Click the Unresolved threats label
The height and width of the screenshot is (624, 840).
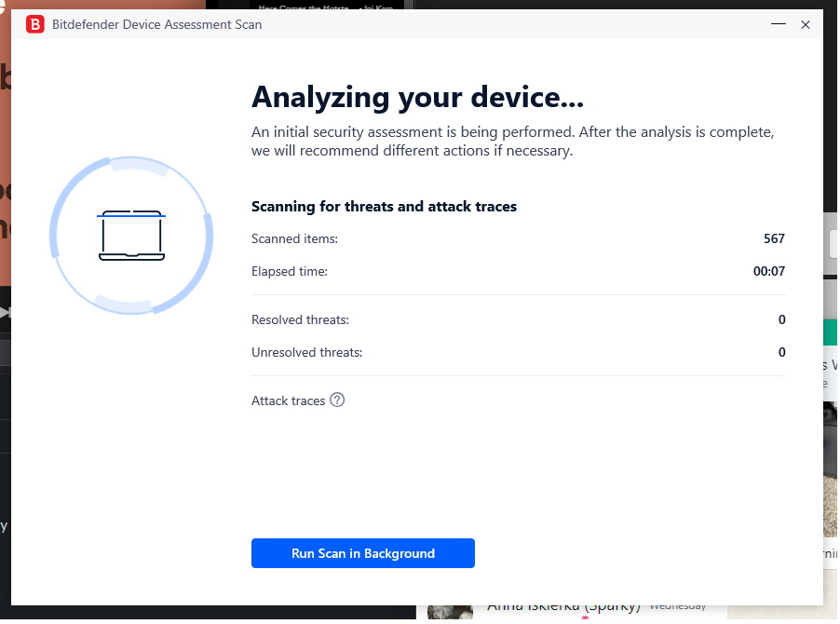click(306, 352)
